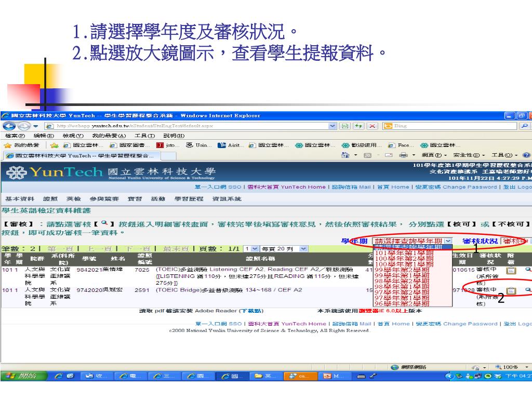Click the YunTech snowflake logo
The height and width of the screenshot is (399, 532).
tap(16, 172)
